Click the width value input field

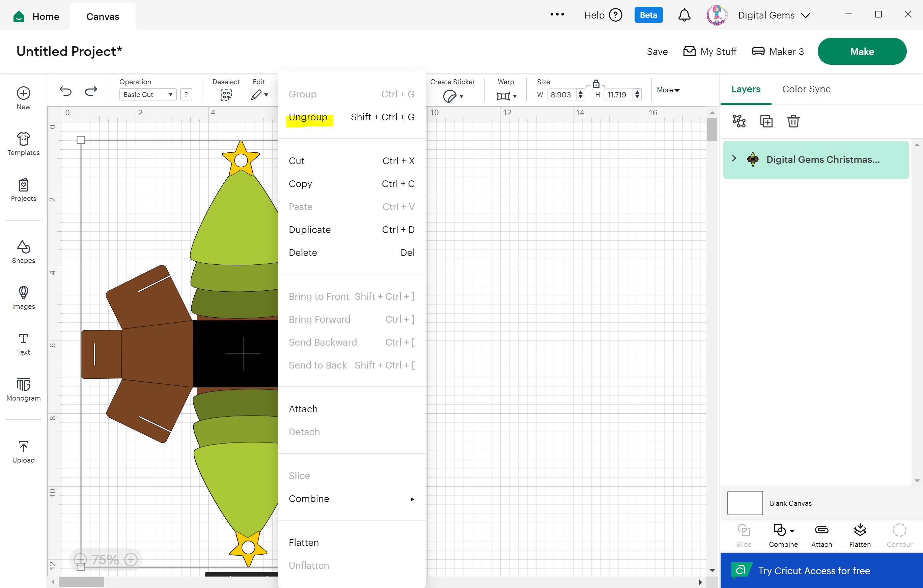pyautogui.click(x=561, y=95)
